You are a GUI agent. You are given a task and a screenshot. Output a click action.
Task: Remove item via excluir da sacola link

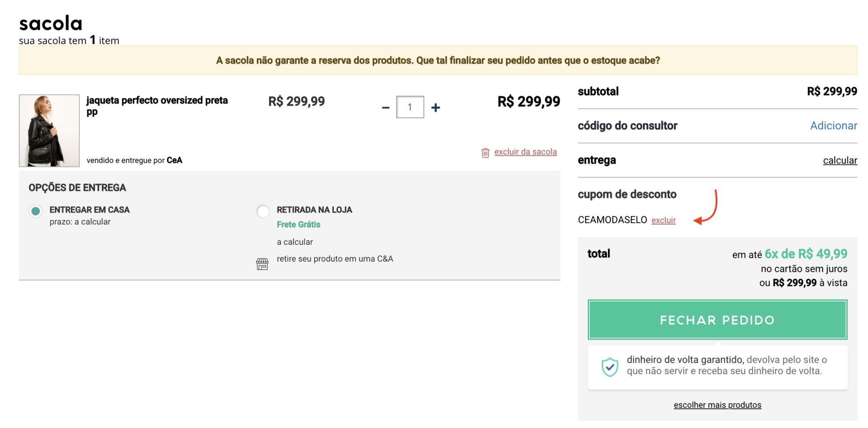tap(525, 152)
